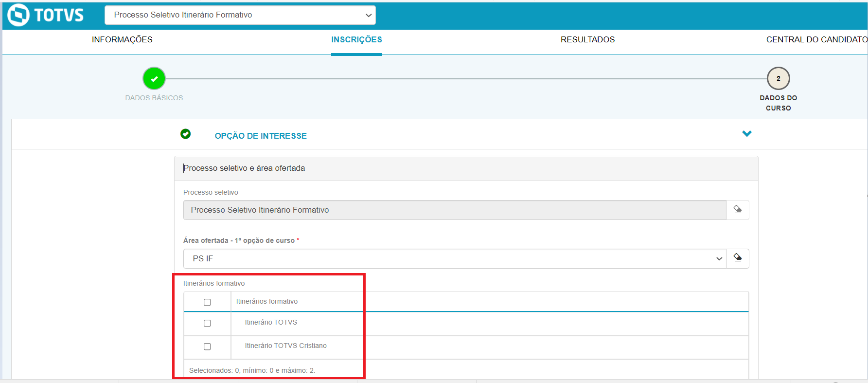Open the Processo Seletivo Itinerário Formativo top dropdown
Image resolution: width=868 pixels, height=383 pixels.
(240, 15)
